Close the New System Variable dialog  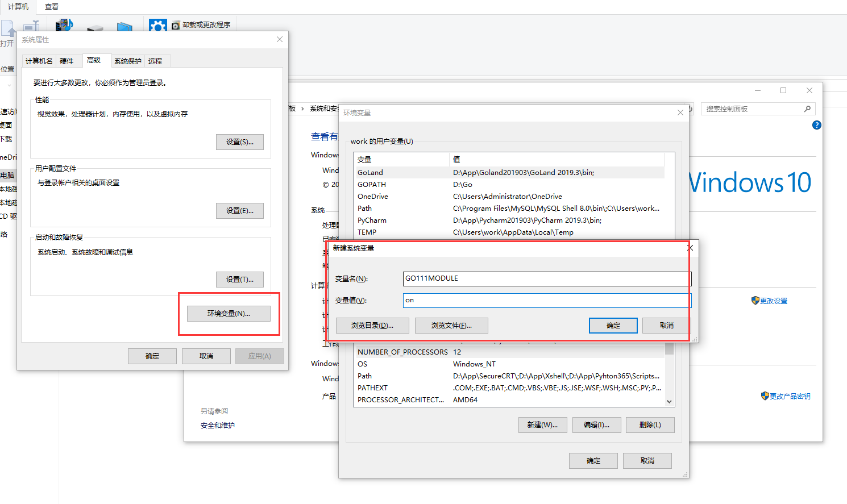pos(690,248)
